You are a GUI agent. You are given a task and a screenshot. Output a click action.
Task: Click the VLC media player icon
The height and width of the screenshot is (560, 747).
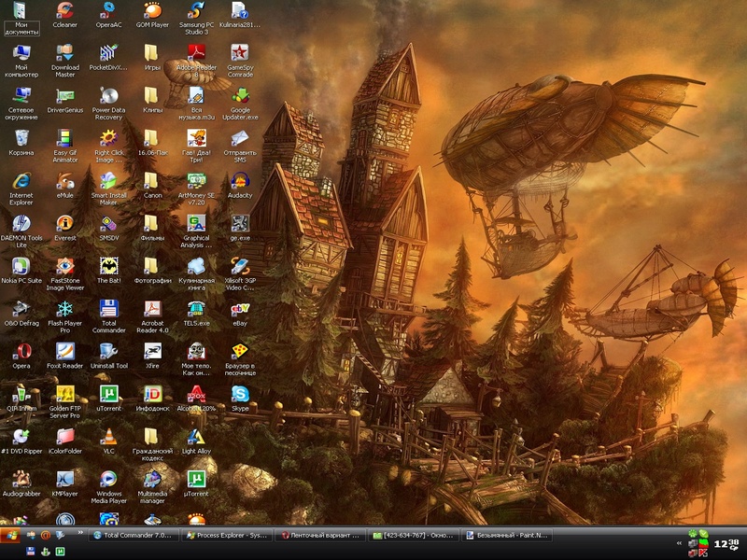point(108,437)
